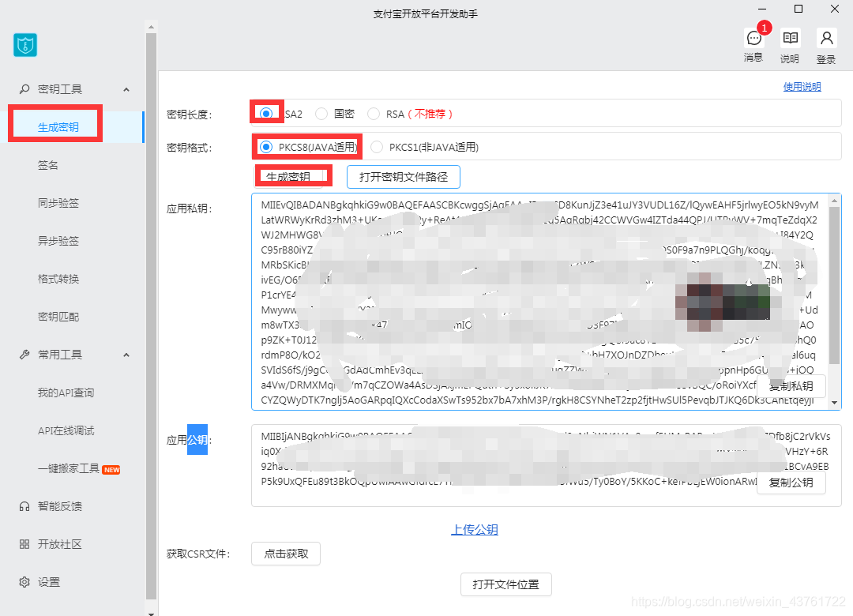Screen dimensions: 853x616
Task: Collapse the 常用工具 section chevron
Action: coord(126,355)
